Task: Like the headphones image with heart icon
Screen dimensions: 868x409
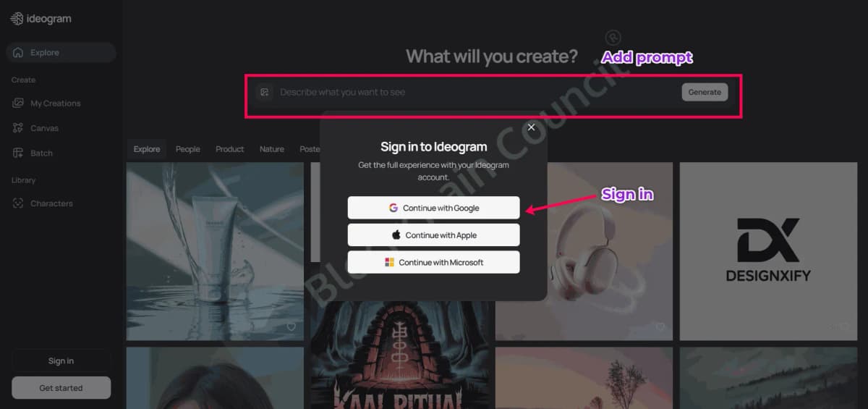Action: tap(660, 326)
